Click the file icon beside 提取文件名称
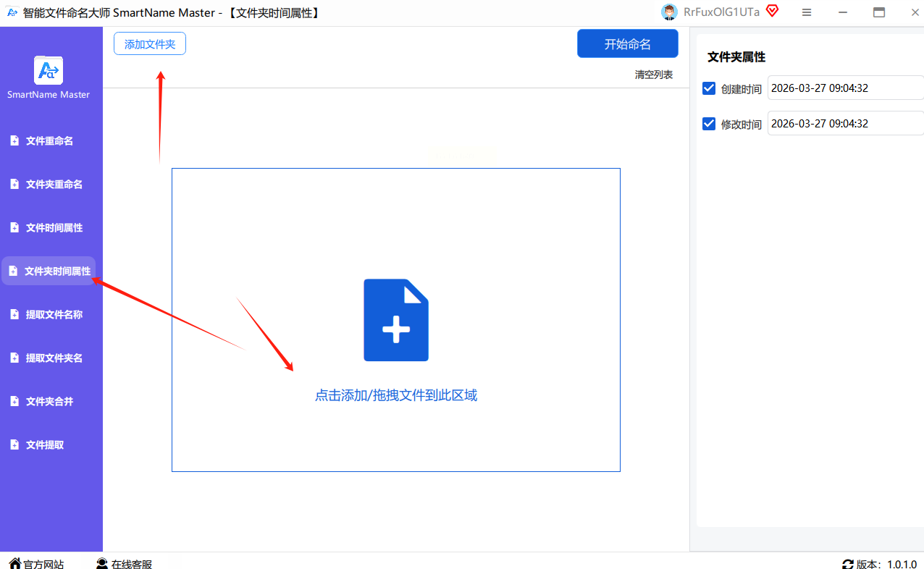Screen dimensions: 924x569 (14, 315)
